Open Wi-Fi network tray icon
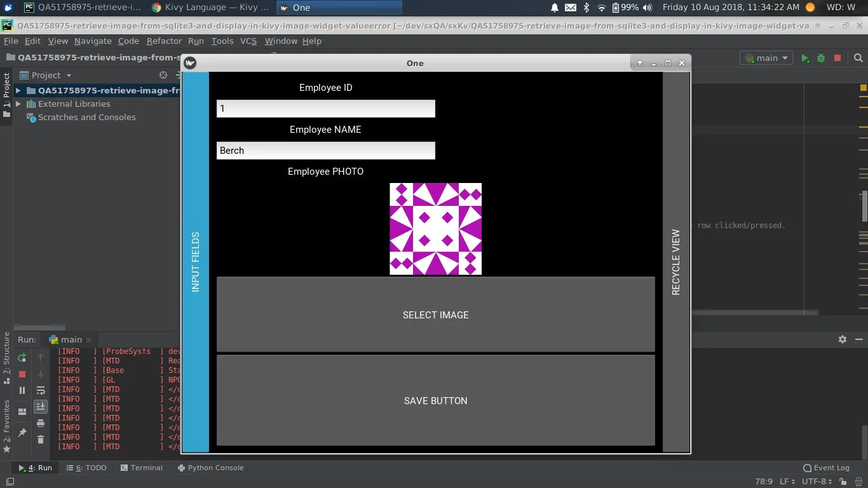Screen dimensions: 868x488 tap(601, 8)
